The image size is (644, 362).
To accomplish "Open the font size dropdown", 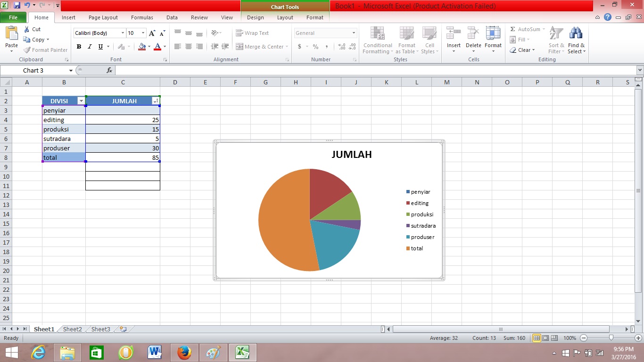I will tap(143, 33).
